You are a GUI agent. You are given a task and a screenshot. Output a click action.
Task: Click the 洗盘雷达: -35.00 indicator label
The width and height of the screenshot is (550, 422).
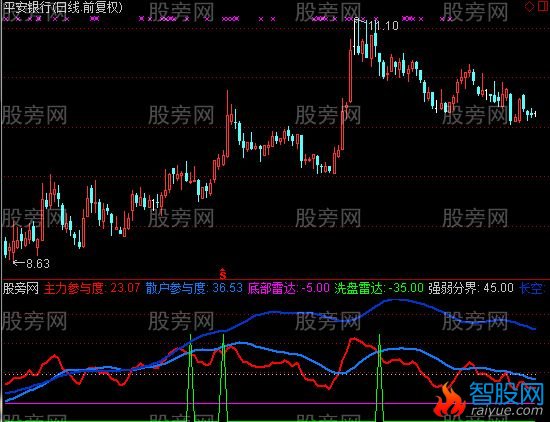[x=379, y=288]
